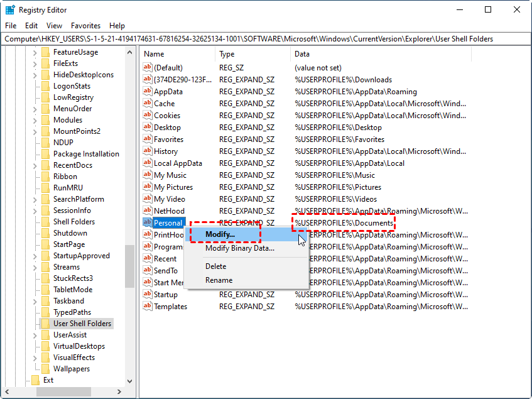
Task: Open the Favorites menu
Action: (x=85, y=25)
